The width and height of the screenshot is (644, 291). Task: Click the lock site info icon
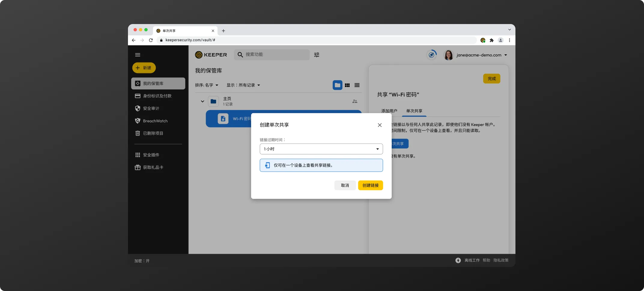(x=161, y=40)
